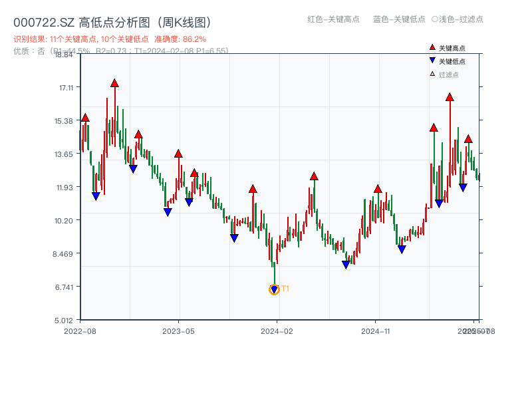This screenshot has width=532, height=399.
Task: Click the 000722.SZ 高低点分析图 title
Action: [112, 23]
